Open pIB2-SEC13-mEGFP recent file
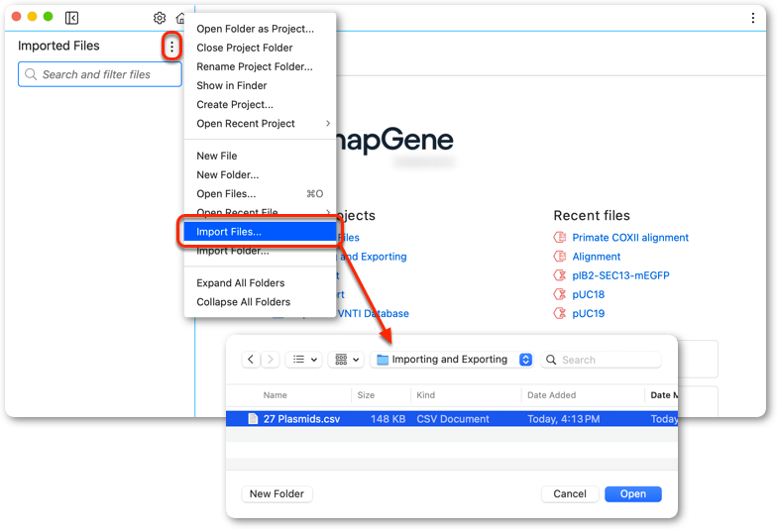The width and height of the screenshot is (777, 532). point(620,275)
